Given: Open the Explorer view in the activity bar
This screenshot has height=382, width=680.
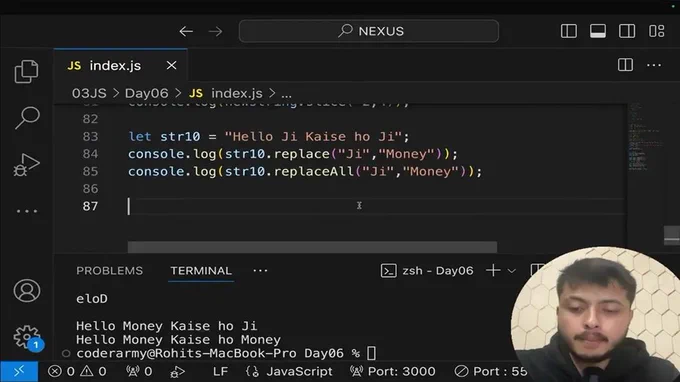Looking at the screenshot, I should pyautogui.click(x=26, y=71).
